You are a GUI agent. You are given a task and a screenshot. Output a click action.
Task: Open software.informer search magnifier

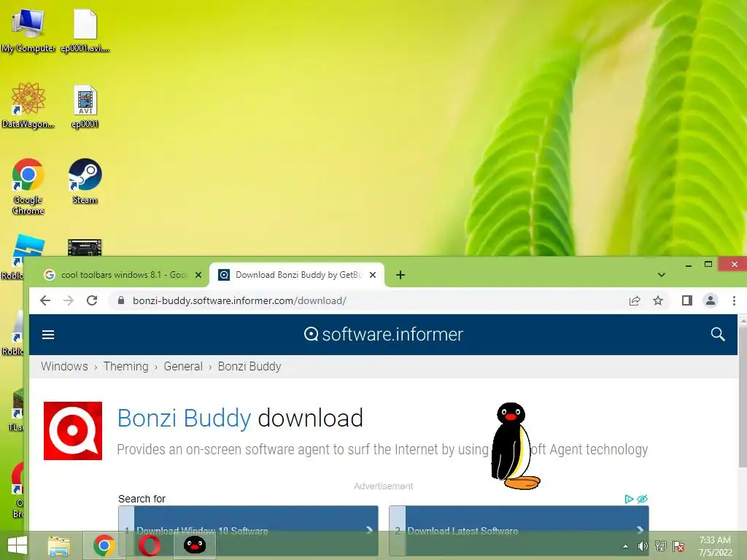(718, 334)
